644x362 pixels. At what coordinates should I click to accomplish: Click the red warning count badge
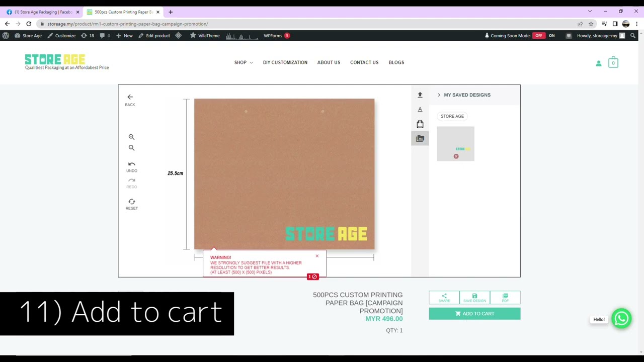tap(312, 277)
